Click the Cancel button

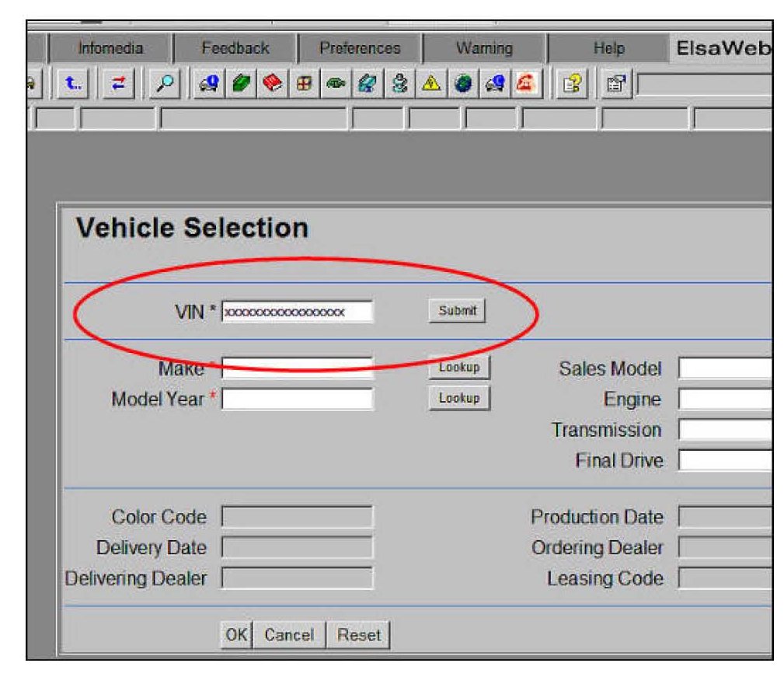(288, 635)
